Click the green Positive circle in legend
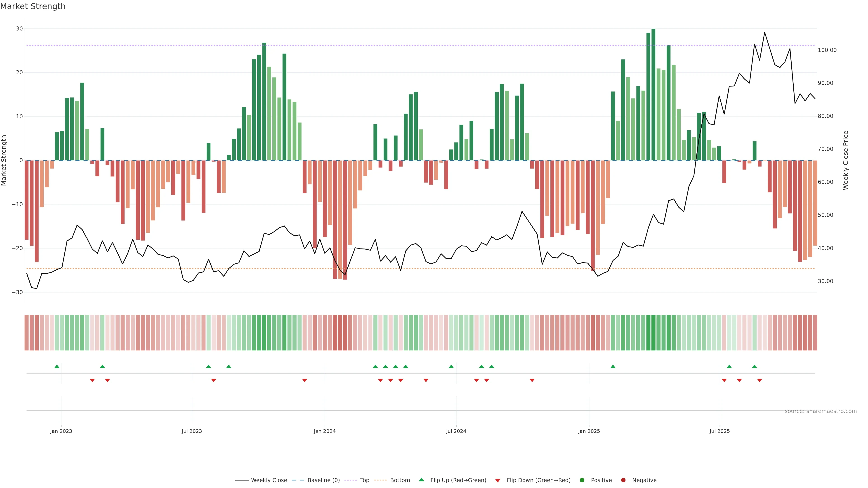868x488 pixels. click(x=582, y=480)
